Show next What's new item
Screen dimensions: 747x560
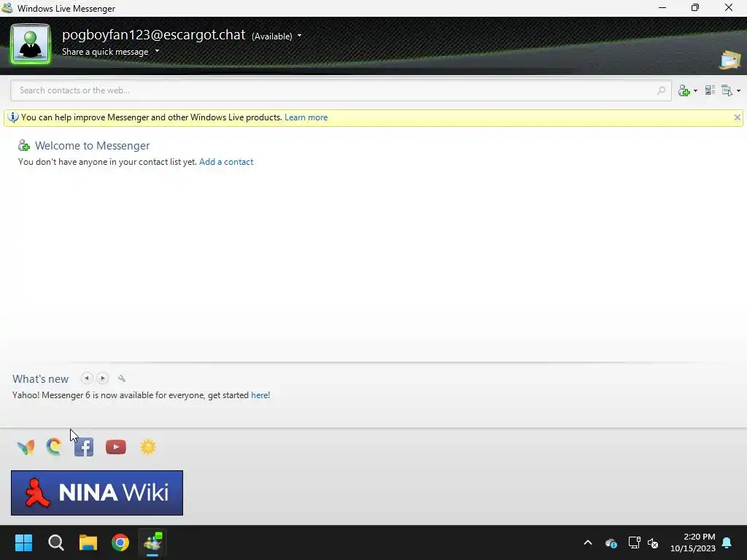(x=102, y=378)
